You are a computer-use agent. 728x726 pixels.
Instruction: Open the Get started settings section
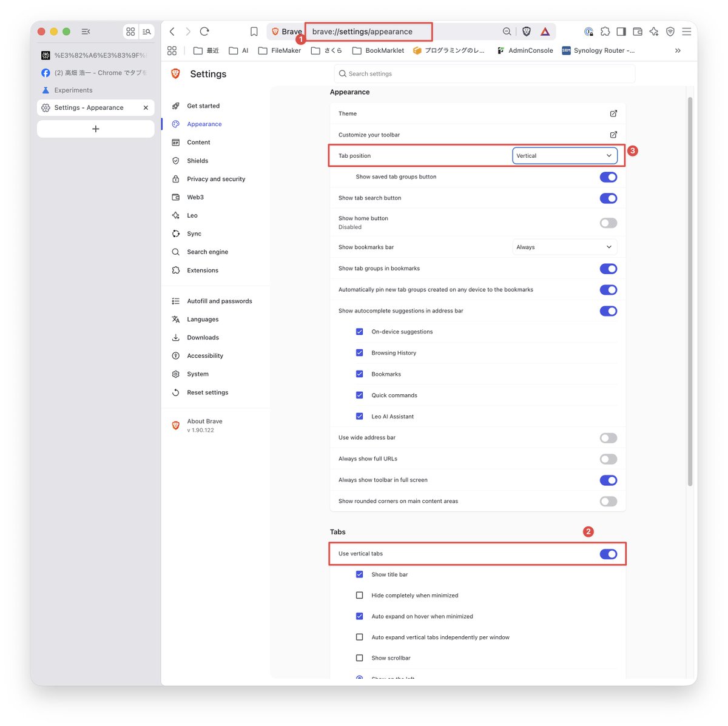203,106
